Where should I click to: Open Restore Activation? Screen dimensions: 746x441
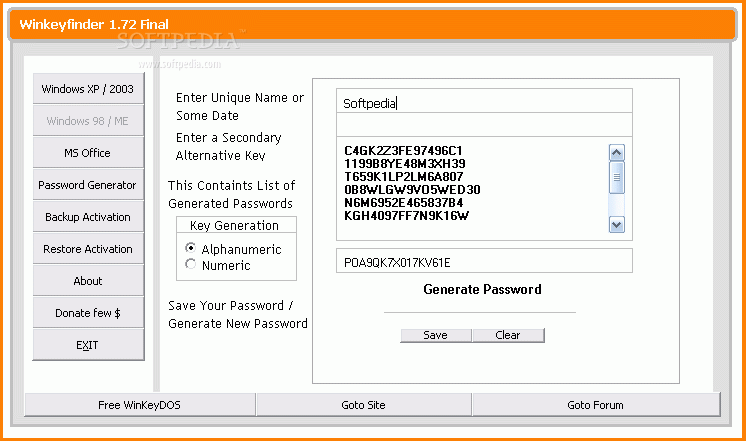click(88, 249)
